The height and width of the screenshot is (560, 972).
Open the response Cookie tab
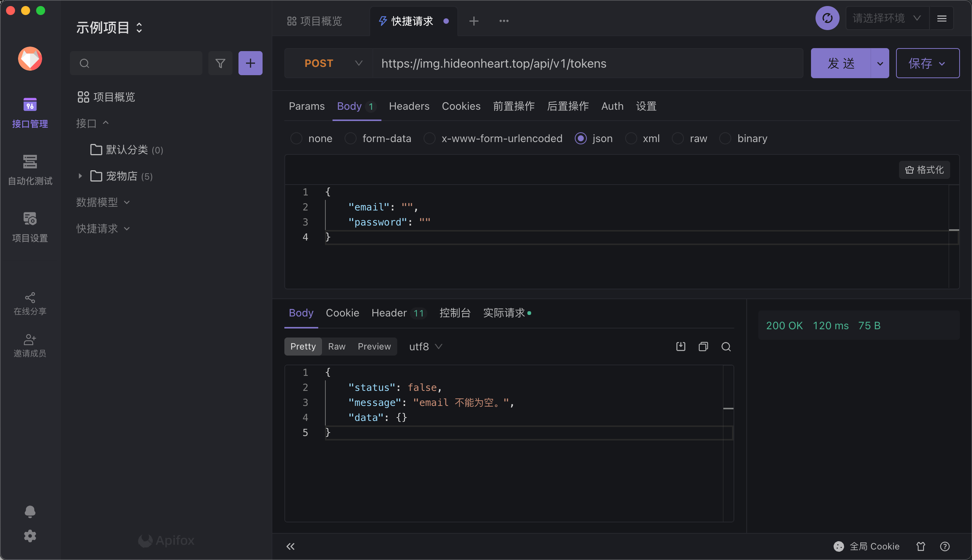[x=342, y=313]
